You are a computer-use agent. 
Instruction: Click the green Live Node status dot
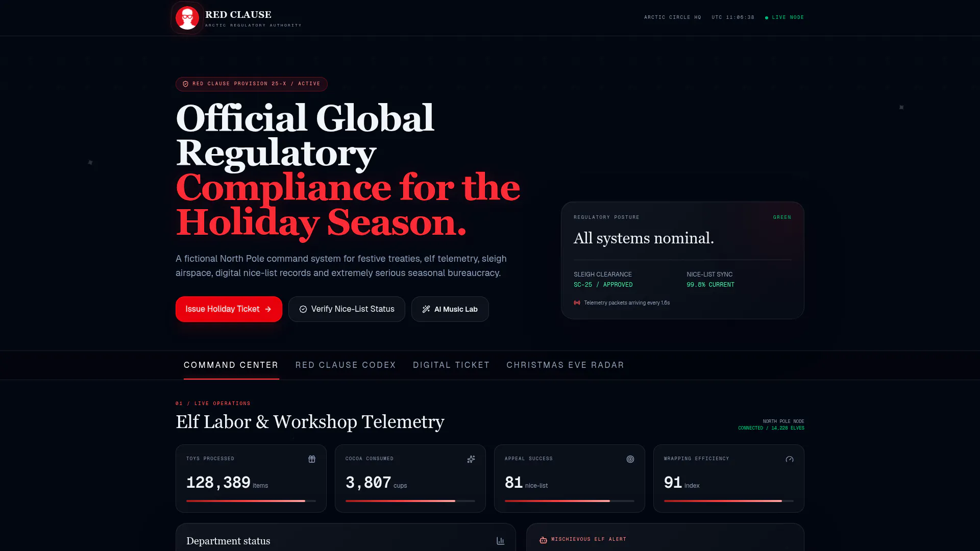tap(767, 18)
